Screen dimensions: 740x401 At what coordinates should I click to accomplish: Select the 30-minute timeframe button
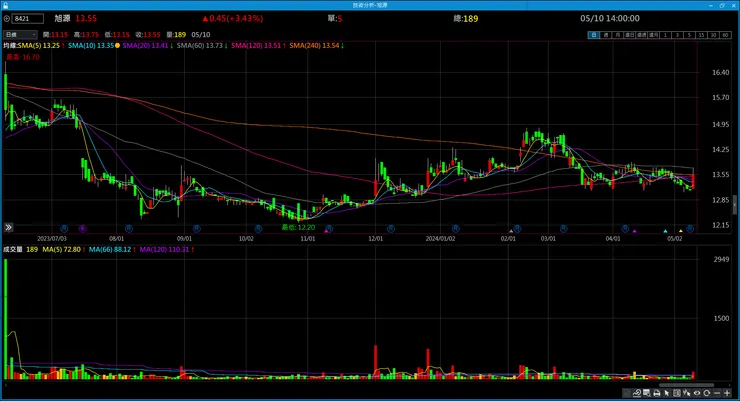713,35
